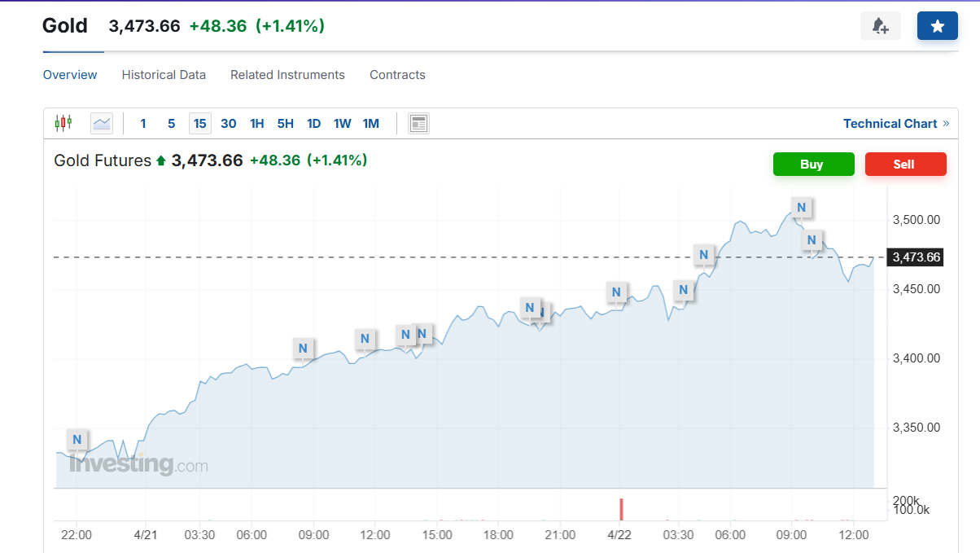Switch chart to 1H interval
The image size is (980, 553).
coord(257,124)
